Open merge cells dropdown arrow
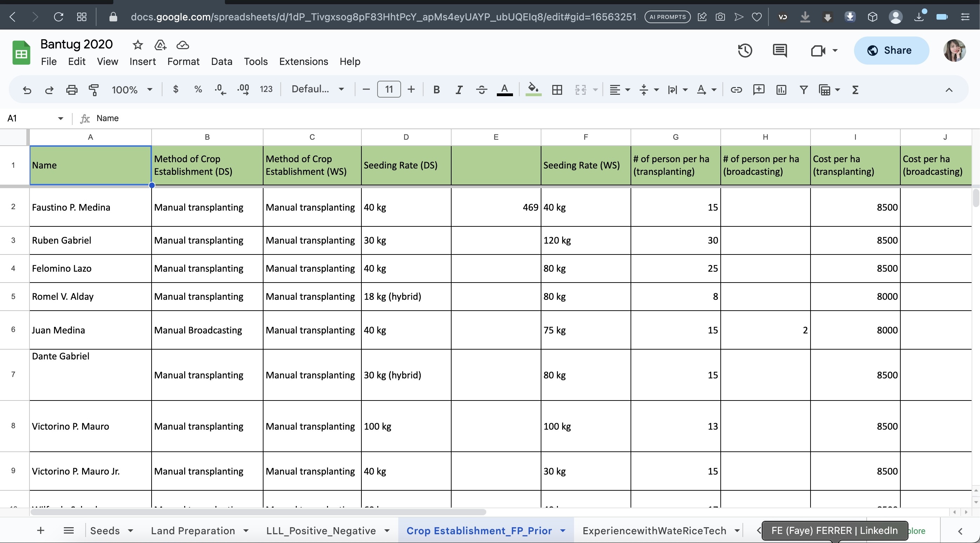Viewport: 980px width, 543px height. tap(595, 90)
